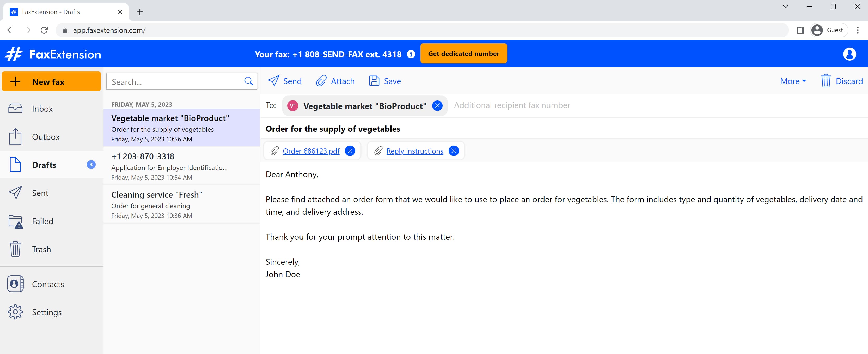
Task: Open Reply instructions attachment link
Action: pyautogui.click(x=415, y=150)
